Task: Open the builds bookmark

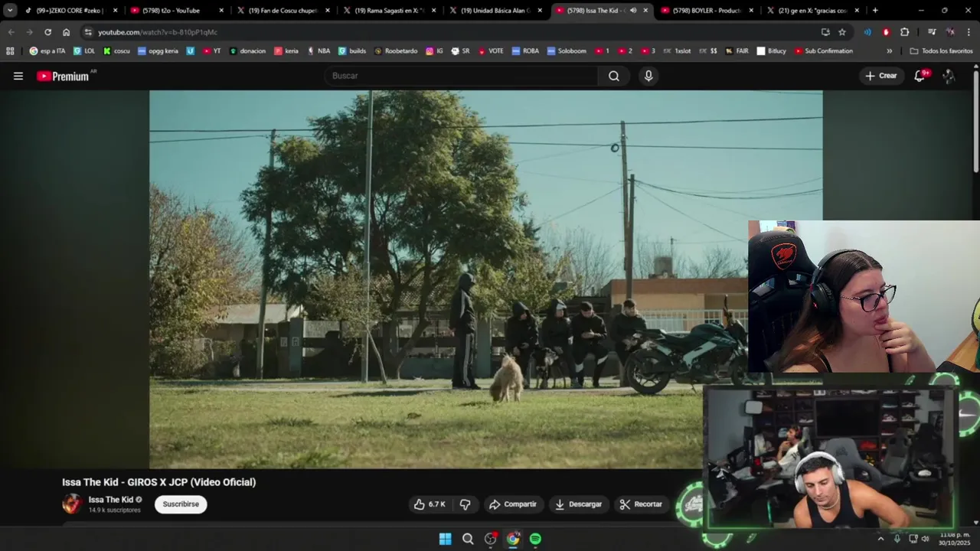Action: click(x=351, y=51)
